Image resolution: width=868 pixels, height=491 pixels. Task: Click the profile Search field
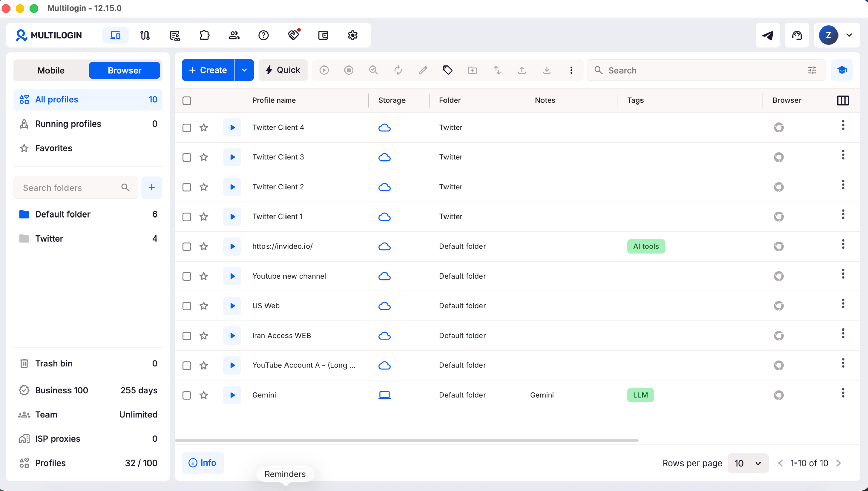pyautogui.click(x=706, y=70)
